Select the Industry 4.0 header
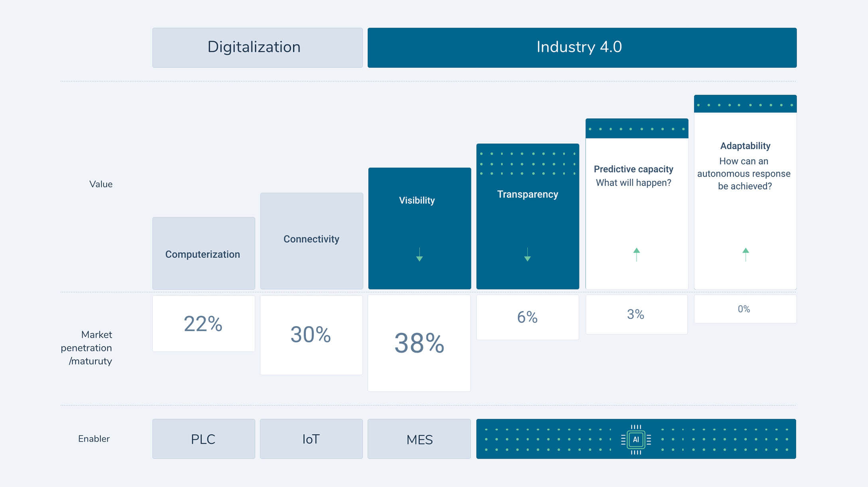This screenshot has width=868, height=487. tap(582, 48)
